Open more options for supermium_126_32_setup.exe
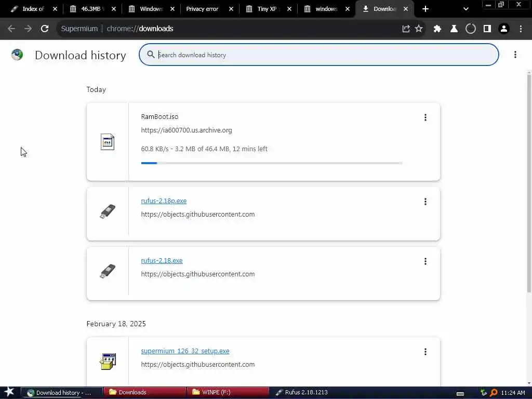Screen dimensions: 532x399 click(x=425, y=352)
